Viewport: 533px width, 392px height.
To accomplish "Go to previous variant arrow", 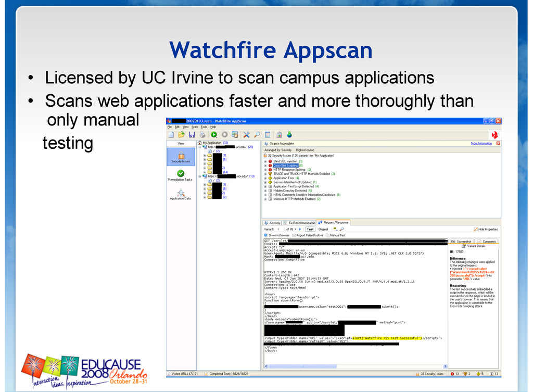I will point(278,229).
